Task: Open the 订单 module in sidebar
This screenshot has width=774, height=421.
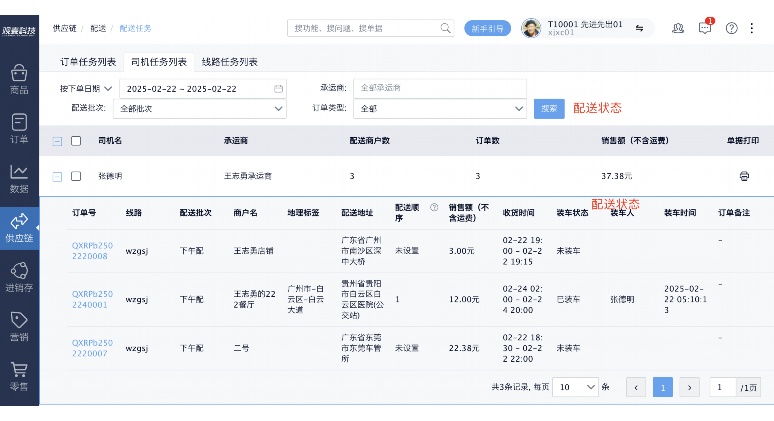Action: [19, 128]
